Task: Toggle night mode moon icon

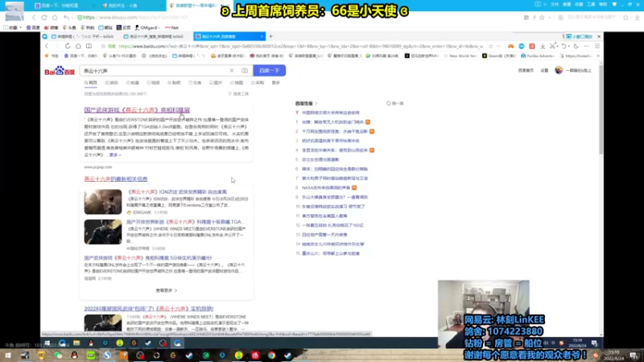Action: click(x=576, y=46)
